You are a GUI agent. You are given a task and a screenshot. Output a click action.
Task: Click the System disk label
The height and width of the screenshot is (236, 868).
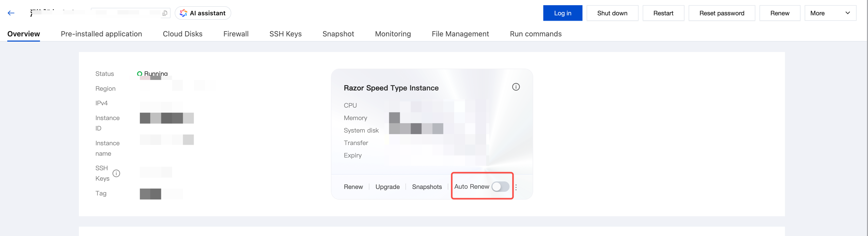point(361,131)
